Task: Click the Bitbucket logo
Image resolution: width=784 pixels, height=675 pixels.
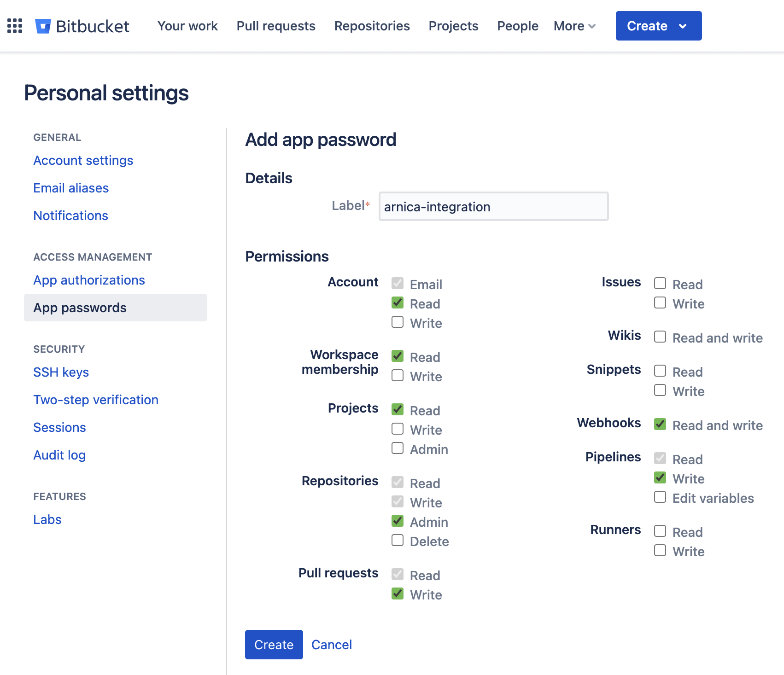Action: point(82,26)
